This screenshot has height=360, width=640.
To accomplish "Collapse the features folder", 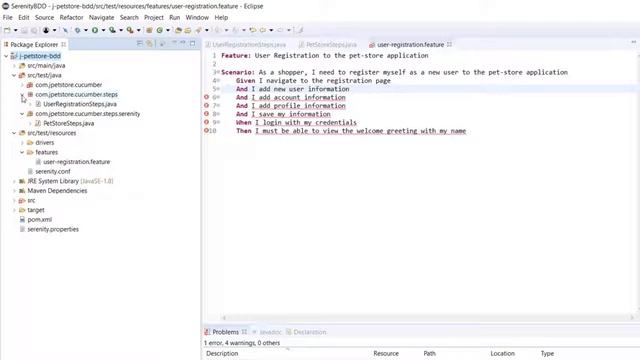I will [x=22, y=152].
